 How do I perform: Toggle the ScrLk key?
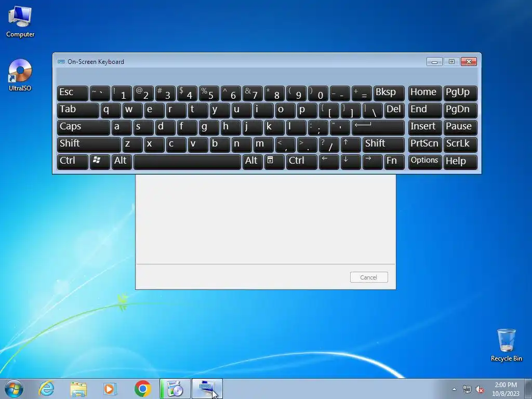(x=460, y=144)
